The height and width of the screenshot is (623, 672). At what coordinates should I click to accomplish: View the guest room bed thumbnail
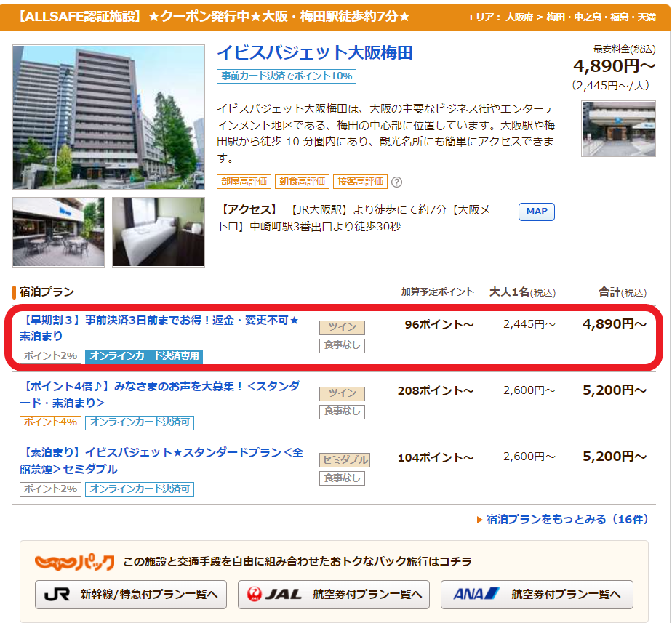159,232
